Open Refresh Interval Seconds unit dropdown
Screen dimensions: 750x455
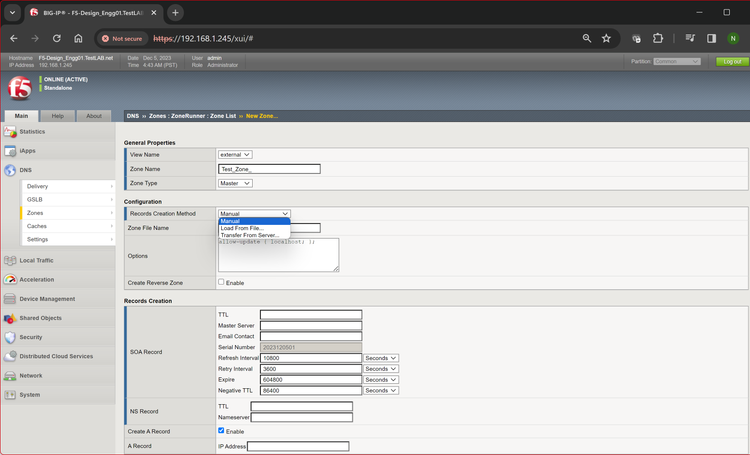point(380,358)
